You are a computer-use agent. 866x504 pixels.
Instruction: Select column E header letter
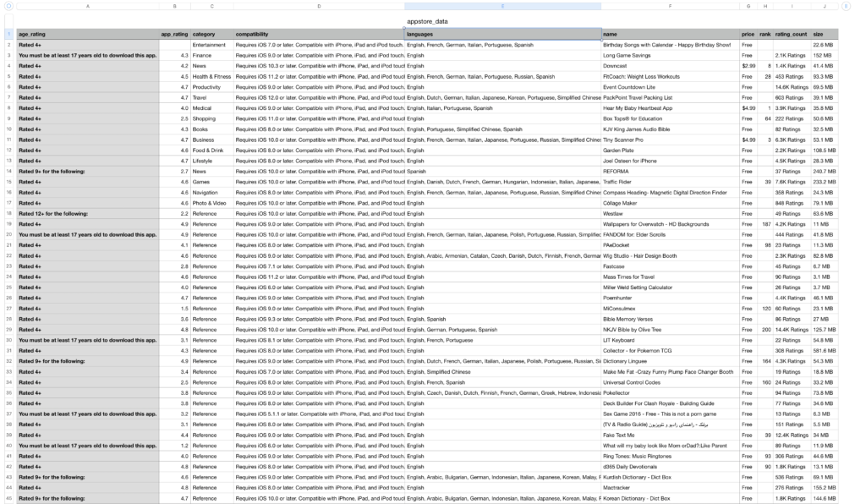tap(502, 6)
